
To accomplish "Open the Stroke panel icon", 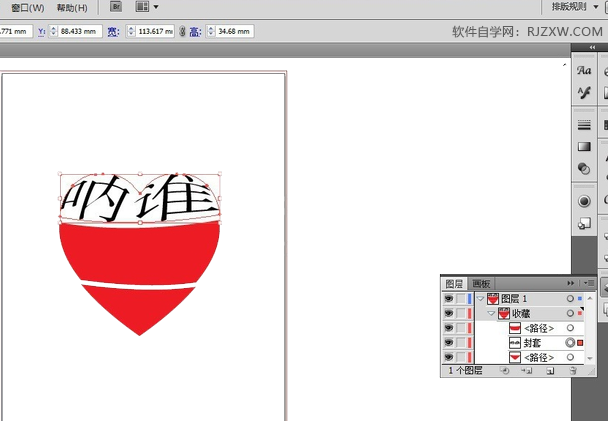I will 584,125.
